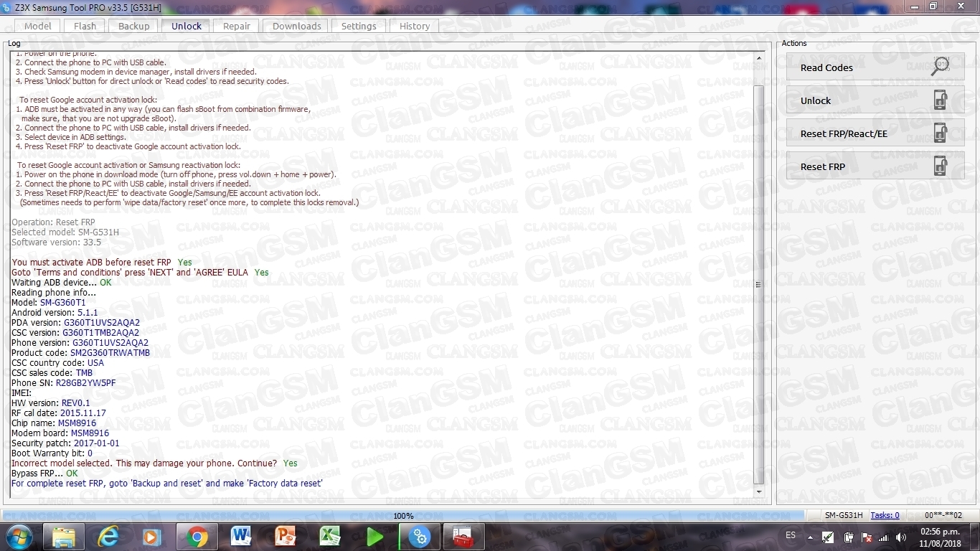Viewport: 980px width, 551px height.
Task: Click the 'RF cal date: 2015.11.17' line
Action: [x=58, y=413]
